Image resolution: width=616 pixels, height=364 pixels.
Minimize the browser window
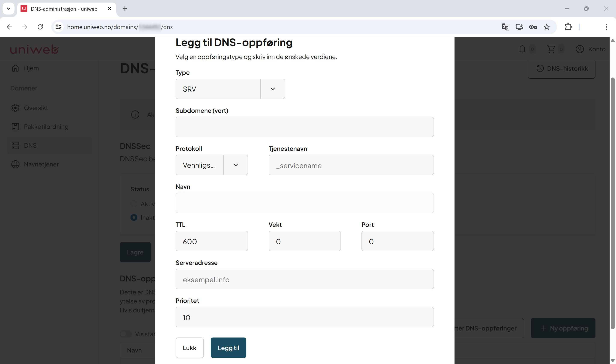pyautogui.click(x=567, y=9)
